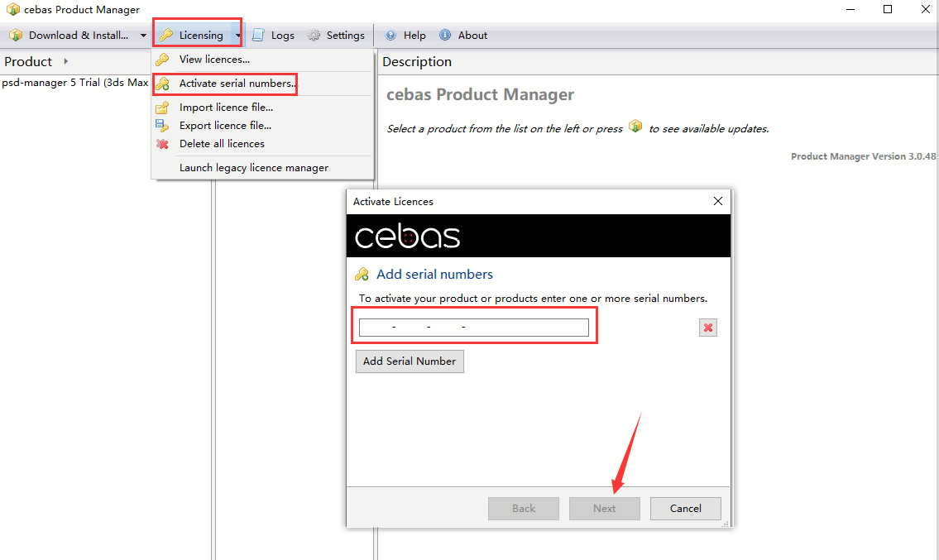
Task: Open Settings via the gear icon
Action: (x=314, y=36)
